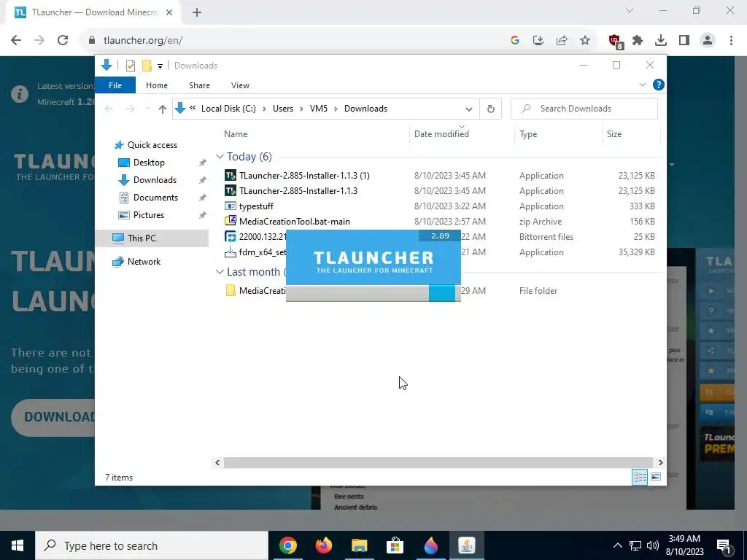Screen dimensions: 747x560
Task: Open the Share ribbon tab
Action: (x=199, y=85)
